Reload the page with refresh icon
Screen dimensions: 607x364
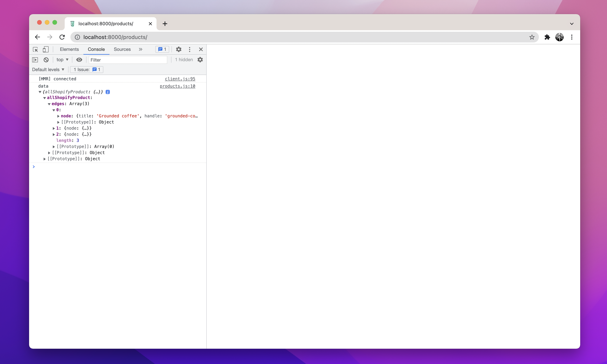click(x=62, y=37)
